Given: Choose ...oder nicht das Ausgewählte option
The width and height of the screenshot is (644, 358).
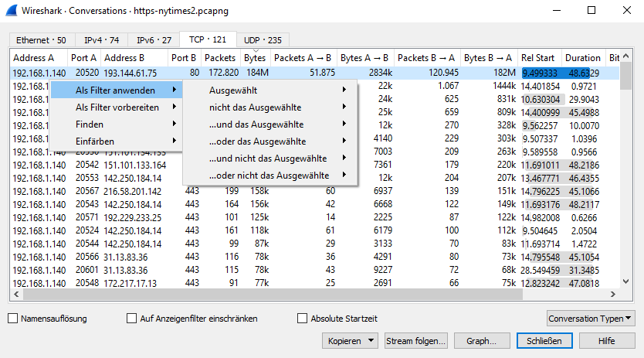Looking at the screenshot, I should [x=270, y=176].
